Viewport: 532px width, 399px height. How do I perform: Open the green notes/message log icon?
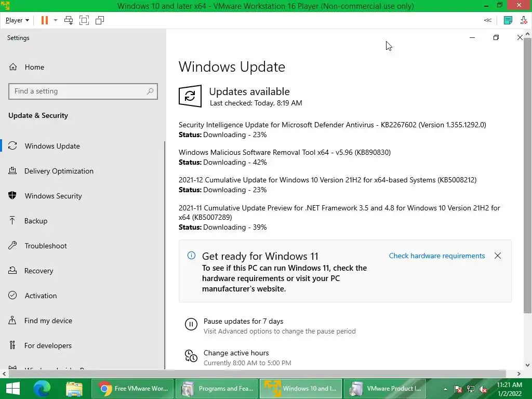508,20
